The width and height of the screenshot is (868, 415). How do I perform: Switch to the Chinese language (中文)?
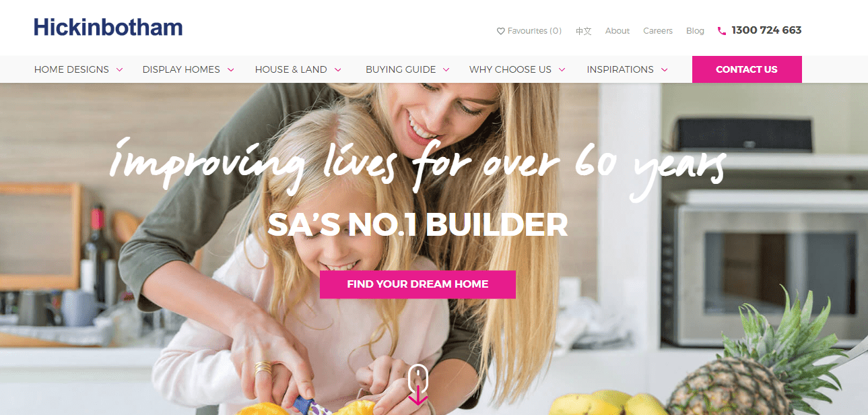(583, 31)
